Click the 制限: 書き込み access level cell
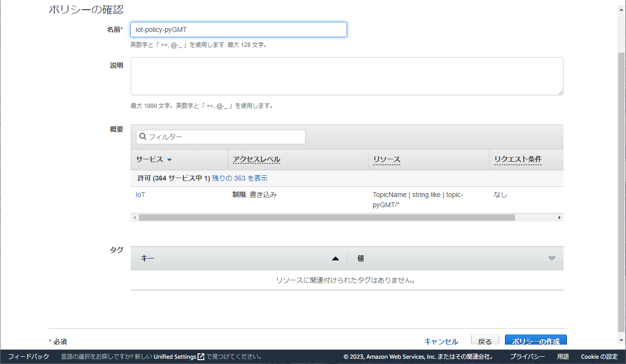The image size is (626, 364). pyautogui.click(x=255, y=195)
